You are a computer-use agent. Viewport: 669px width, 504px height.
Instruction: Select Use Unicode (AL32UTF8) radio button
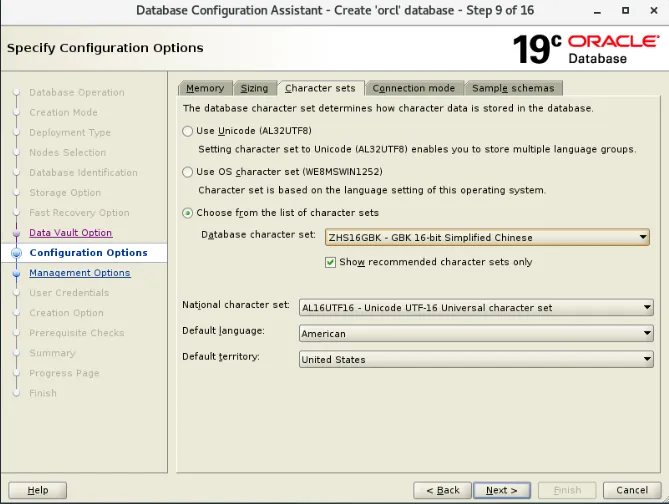[187, 131]
